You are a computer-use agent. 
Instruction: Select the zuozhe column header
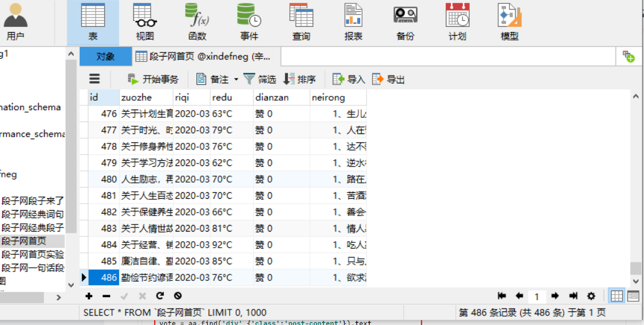[x=146, y=98]
